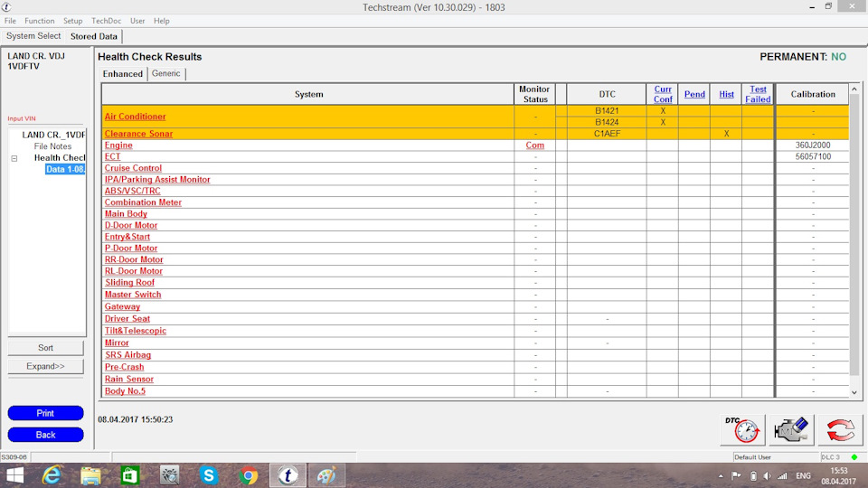The height and width of the screenshot is (488, 868).
Task: Open the Combination Meter link
Action: tap(143, 202)
